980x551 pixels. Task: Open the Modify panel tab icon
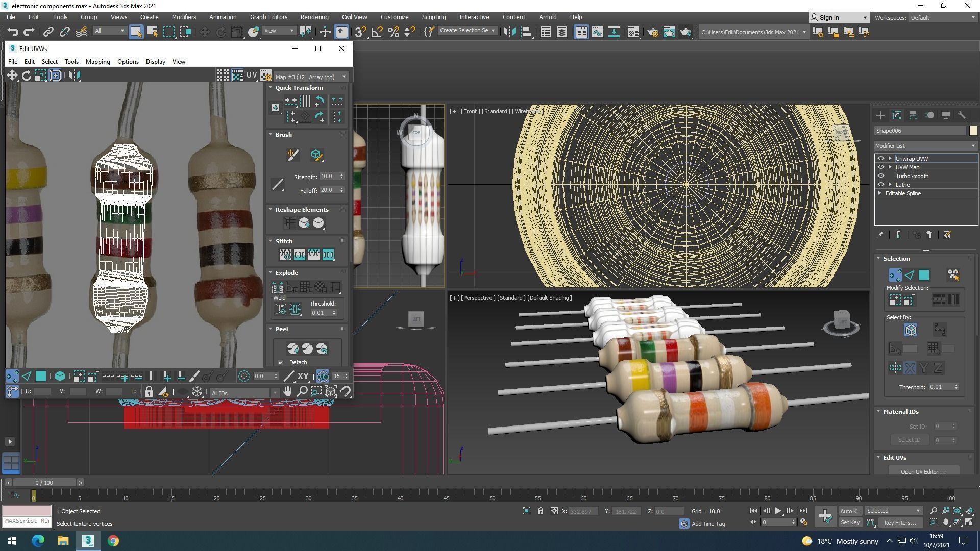click(x=896, y=115)
